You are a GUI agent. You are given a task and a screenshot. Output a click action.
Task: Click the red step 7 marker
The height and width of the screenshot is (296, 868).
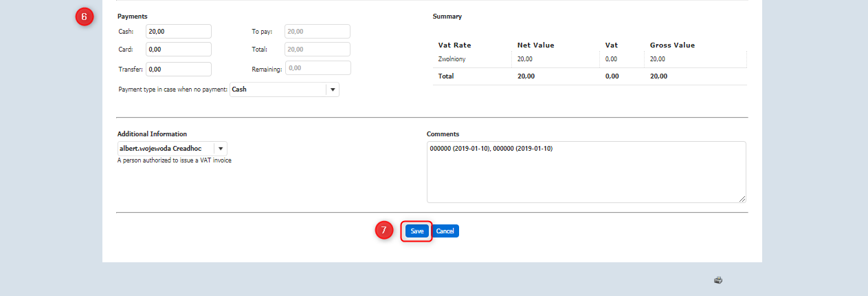384,231
